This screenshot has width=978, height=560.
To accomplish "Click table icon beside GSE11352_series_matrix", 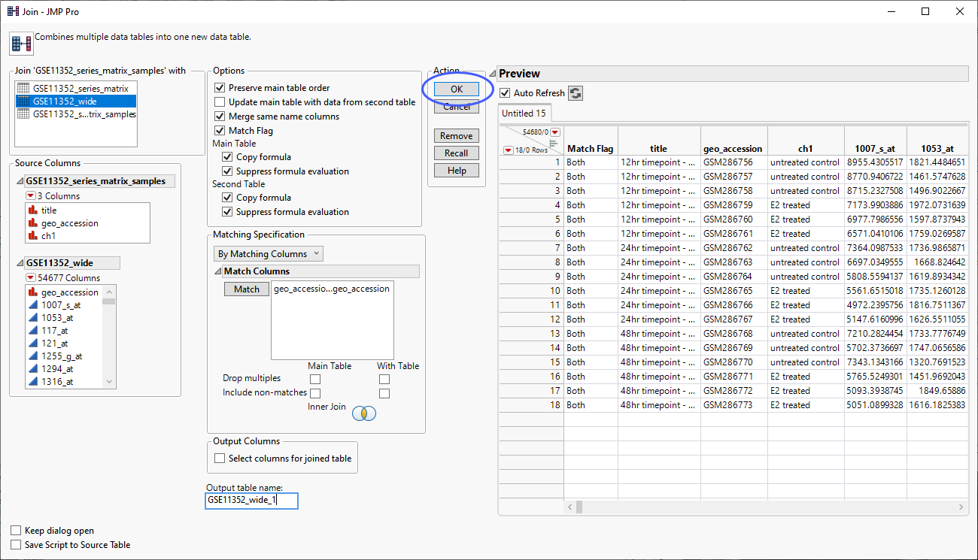I will tap(24, 89).
